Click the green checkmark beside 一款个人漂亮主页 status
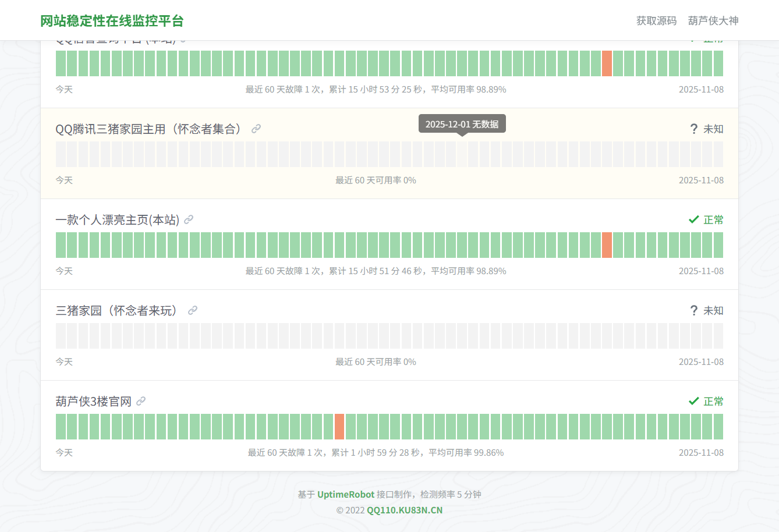Screen dimensions: 779x532 [693, 220]
